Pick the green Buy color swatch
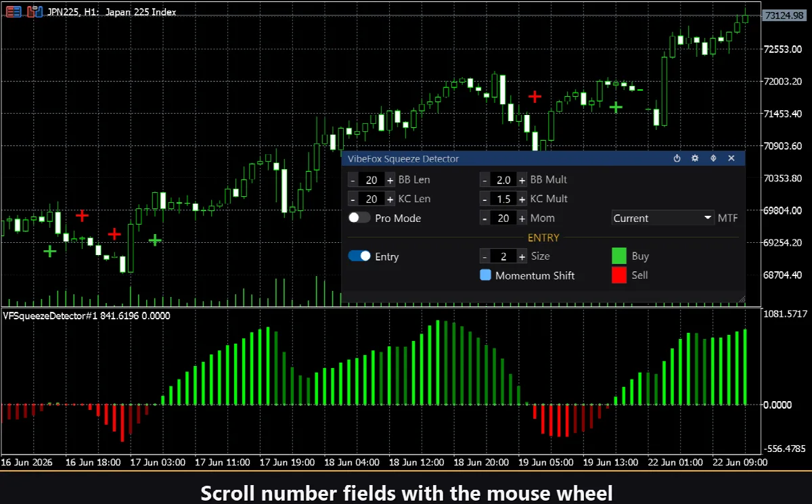This screenshot has width=812, height=504. tap(619, 256)
